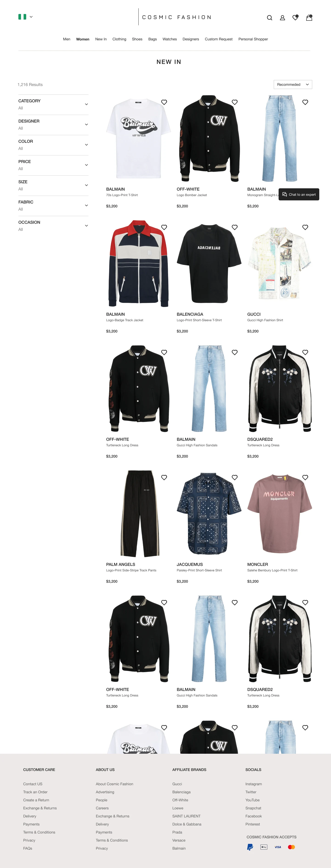
Task: Expand the DESIGNER filter
Action: pyautogui.click(x=53, y=125)
